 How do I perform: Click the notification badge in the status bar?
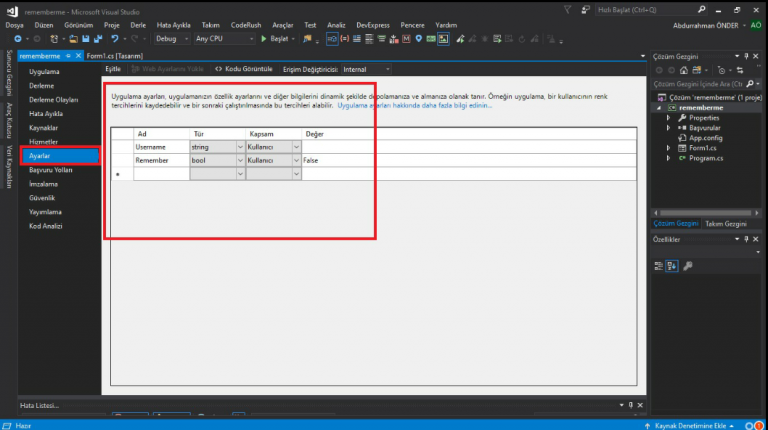click(x=759, y=426)
